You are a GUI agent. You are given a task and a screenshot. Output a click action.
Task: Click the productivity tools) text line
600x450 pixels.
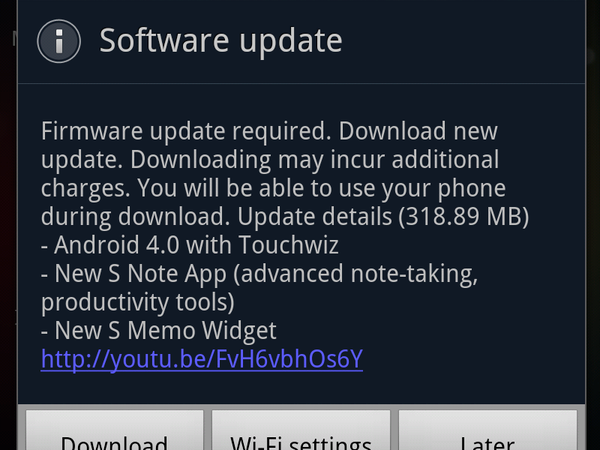click(x=138, y=302)
